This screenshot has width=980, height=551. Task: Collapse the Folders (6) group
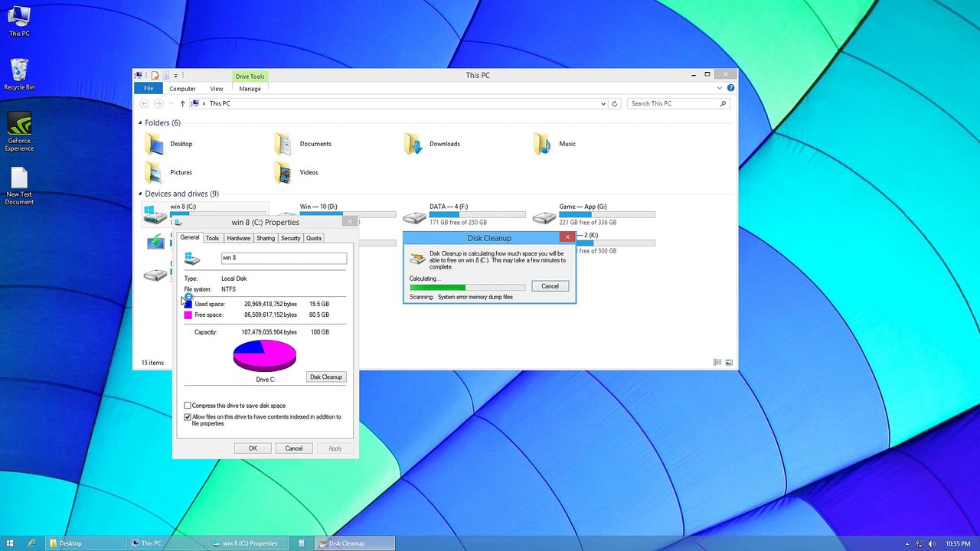(140, 122)
